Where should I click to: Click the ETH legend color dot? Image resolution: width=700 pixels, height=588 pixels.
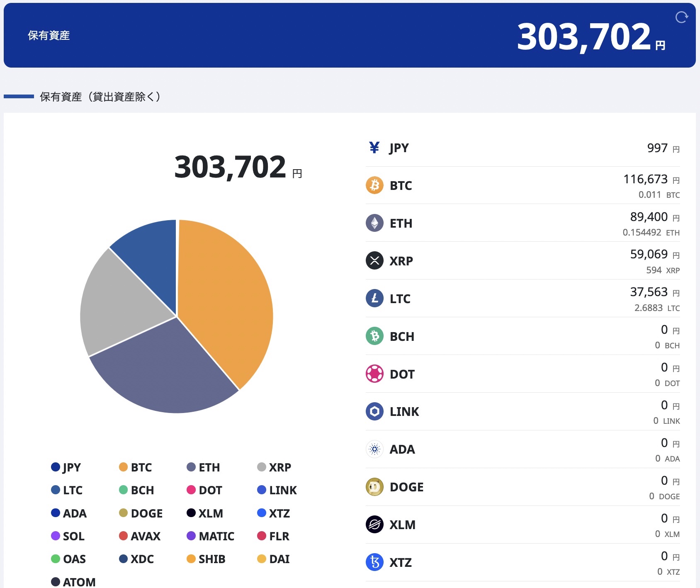(x=191, y=467)
